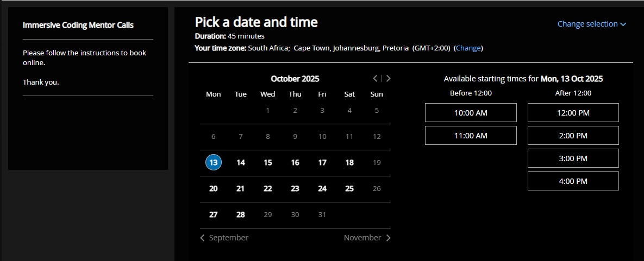Screen dimensions: 644x261
Task: Navigate back to September
Action: [x=224, y=238]
